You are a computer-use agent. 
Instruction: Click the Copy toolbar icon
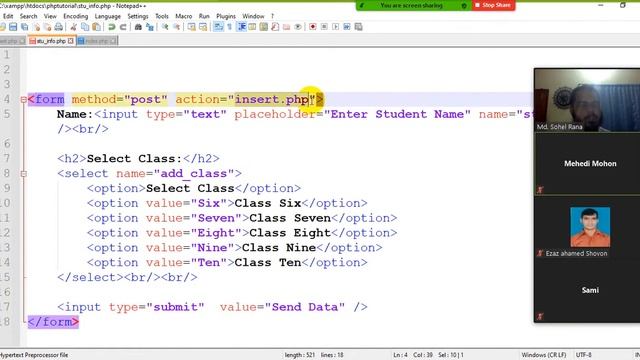[x=85, y=27]
